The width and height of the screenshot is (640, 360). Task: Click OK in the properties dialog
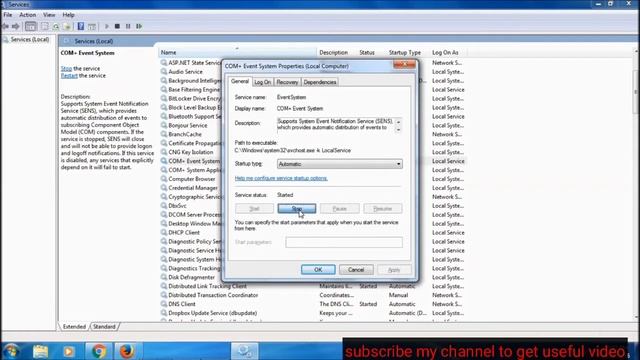pos(318,270)
